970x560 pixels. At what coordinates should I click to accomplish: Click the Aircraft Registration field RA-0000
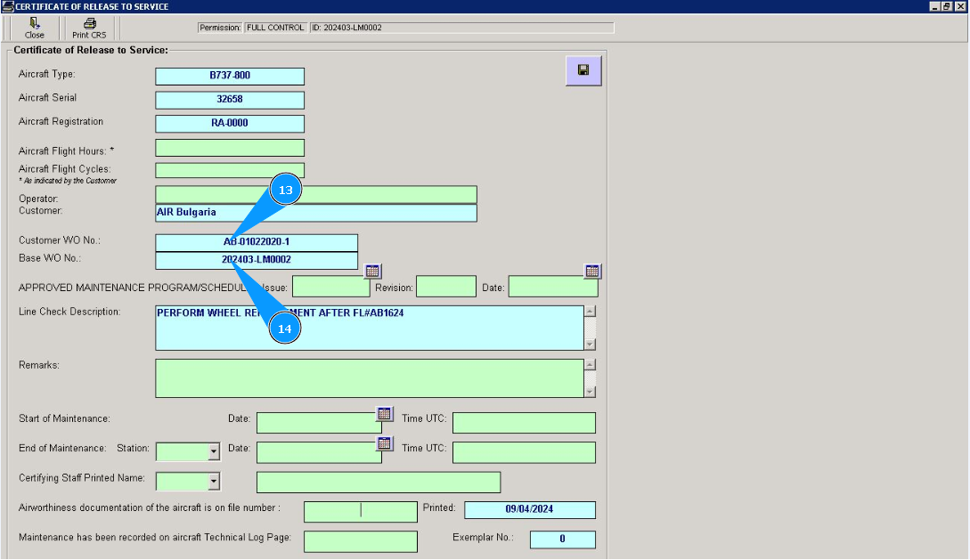pyautogui.click(x=230, y=124)
